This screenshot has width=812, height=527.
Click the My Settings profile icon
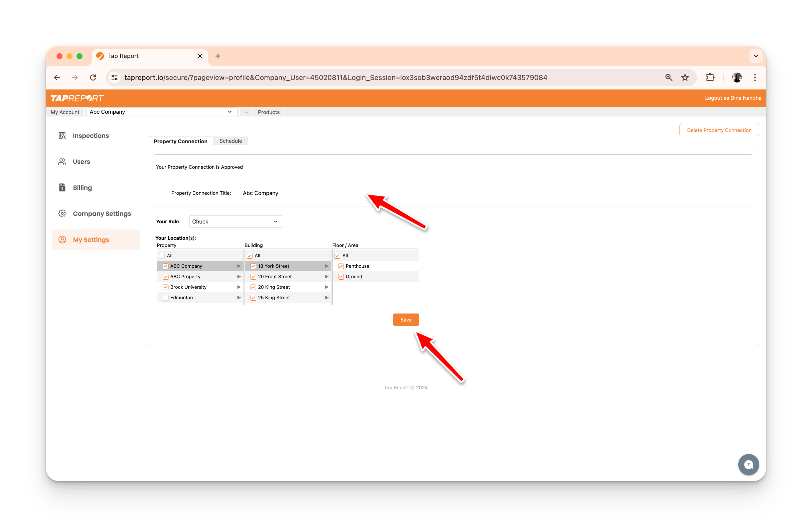pyautogui.click(x=62, y=240)
